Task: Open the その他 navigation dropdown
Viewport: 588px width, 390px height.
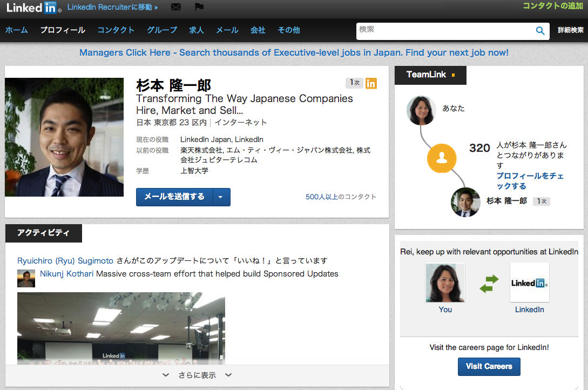Action: point(288,31)
